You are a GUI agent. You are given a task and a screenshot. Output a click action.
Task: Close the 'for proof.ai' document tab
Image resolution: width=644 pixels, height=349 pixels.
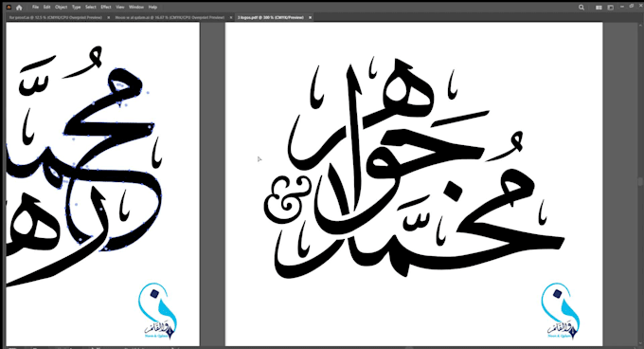pyautogui.click(x=109, y=18)
